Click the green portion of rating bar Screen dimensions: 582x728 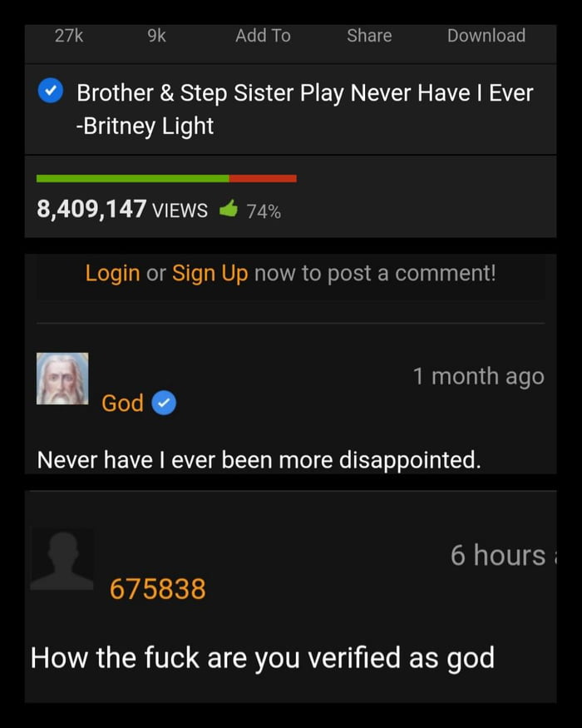coord(132,179)
